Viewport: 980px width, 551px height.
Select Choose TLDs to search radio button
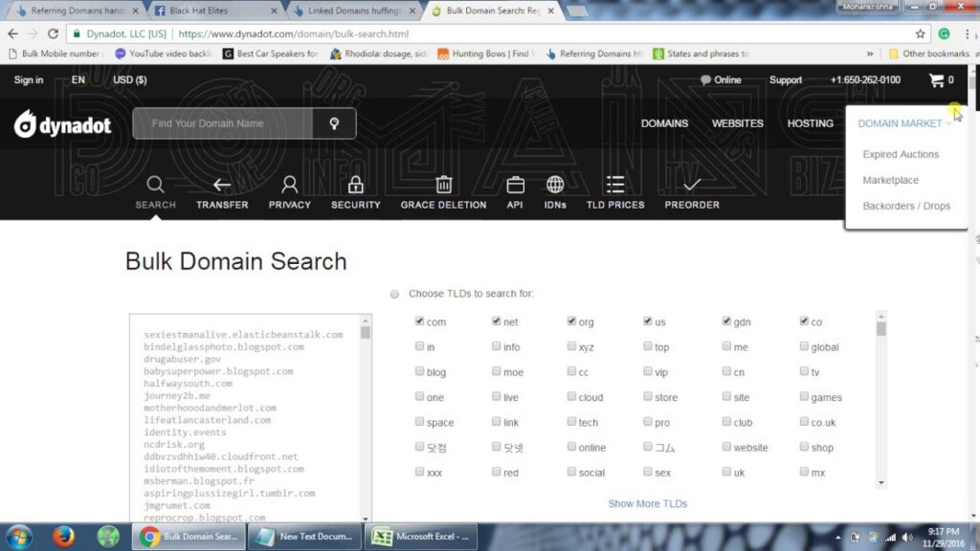pos(394,295)
